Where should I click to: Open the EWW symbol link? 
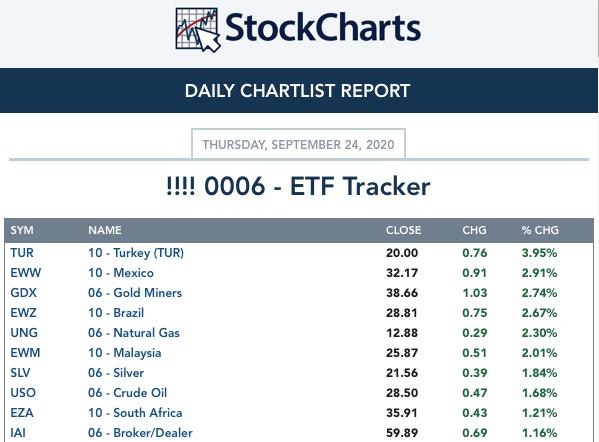pyautogui.click(x=26, y=273)
